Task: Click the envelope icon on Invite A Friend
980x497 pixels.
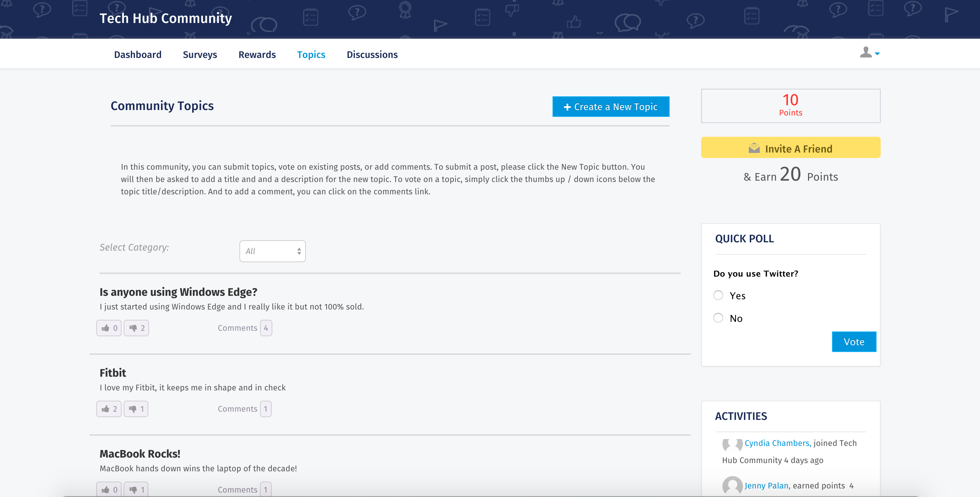Action: point(754,148)
